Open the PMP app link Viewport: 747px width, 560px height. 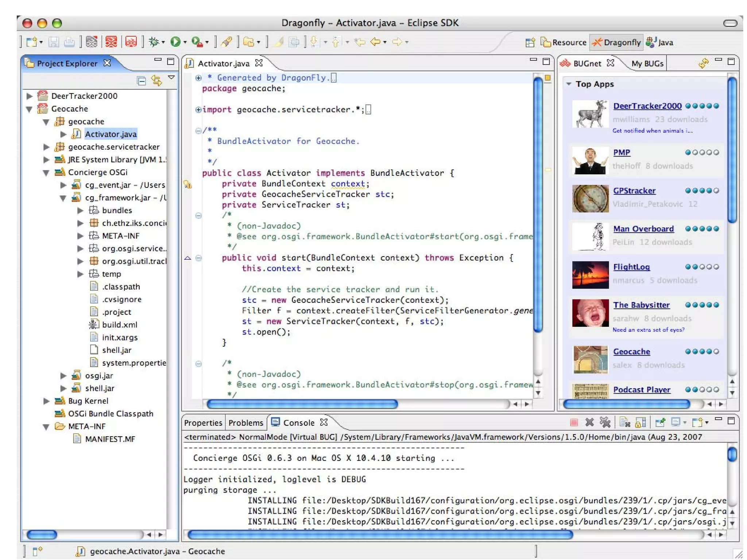[622, 152]
